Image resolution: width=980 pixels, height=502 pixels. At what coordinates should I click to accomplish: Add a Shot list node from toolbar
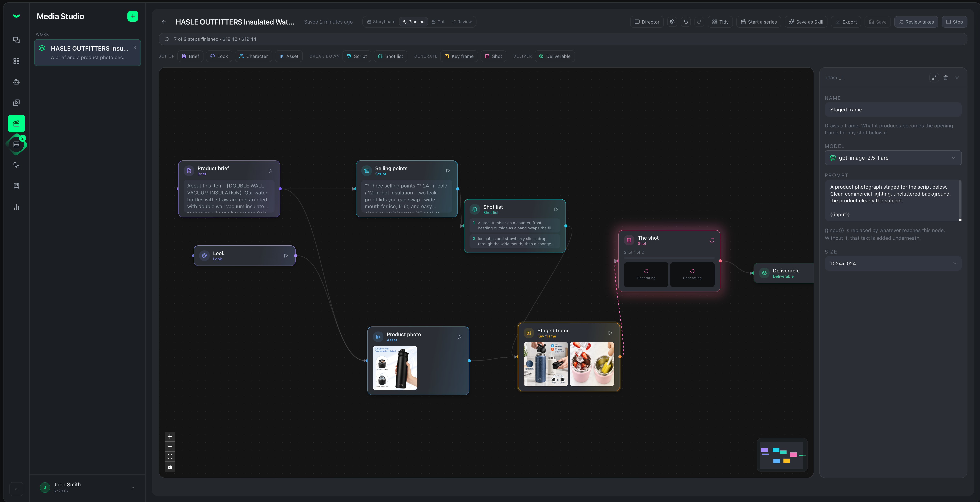click(391, 56)
